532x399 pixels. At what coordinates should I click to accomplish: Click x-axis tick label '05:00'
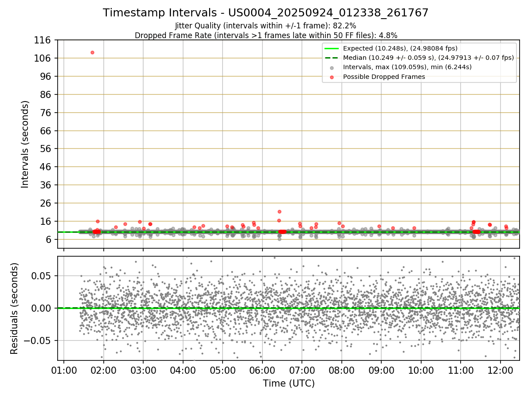pyautogui.click(x=223, y=371)
